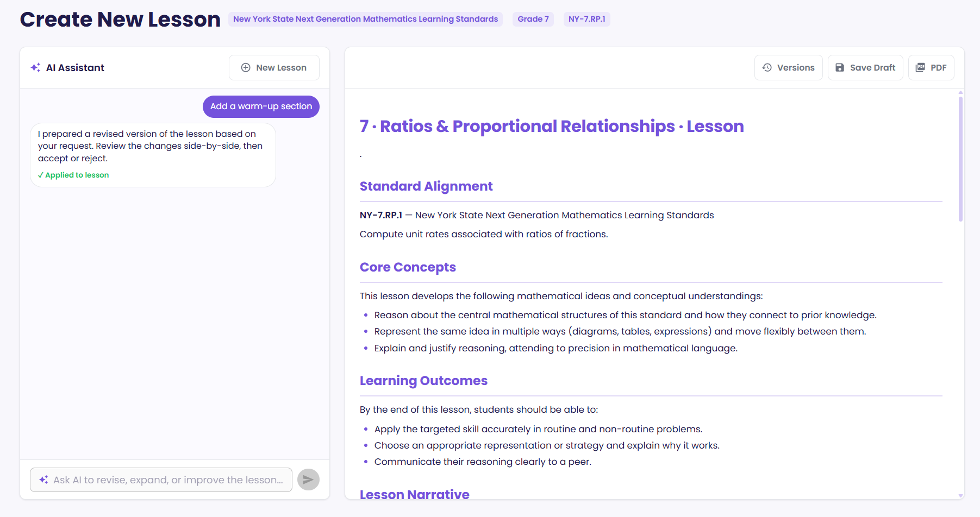
Task: Click the lesson document vertical scrollbar
Action: coord(960,159)
